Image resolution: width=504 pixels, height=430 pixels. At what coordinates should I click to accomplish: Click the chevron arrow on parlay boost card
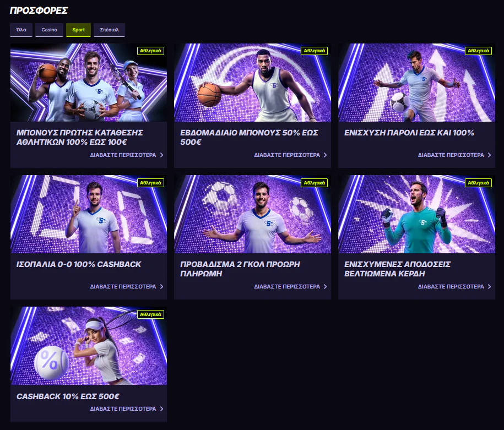[x=489, y=155]
